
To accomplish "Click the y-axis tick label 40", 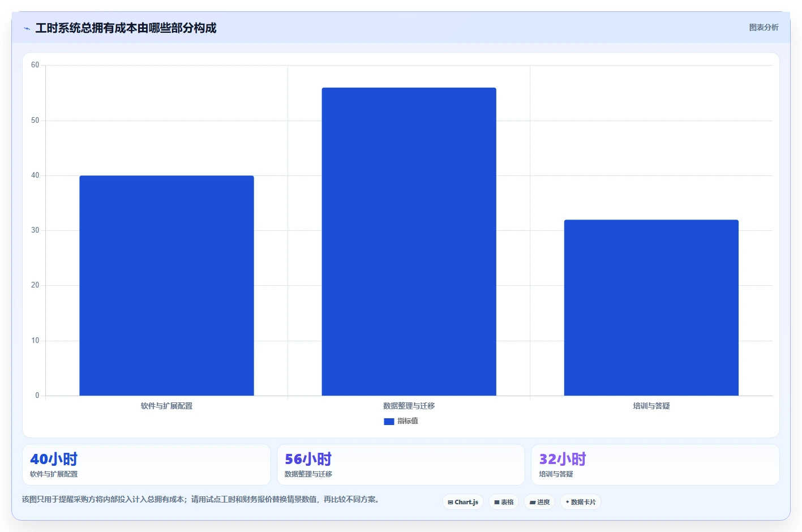I will coord(35,175).
